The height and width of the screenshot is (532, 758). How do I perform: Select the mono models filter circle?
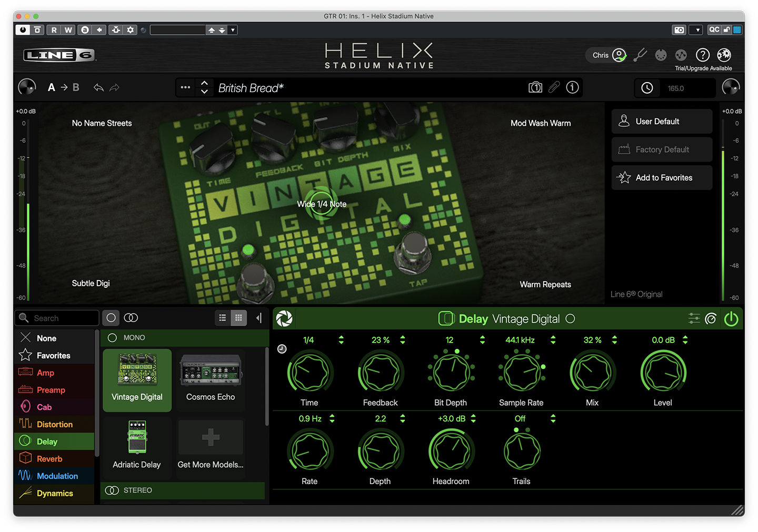(x=111, y=318)
